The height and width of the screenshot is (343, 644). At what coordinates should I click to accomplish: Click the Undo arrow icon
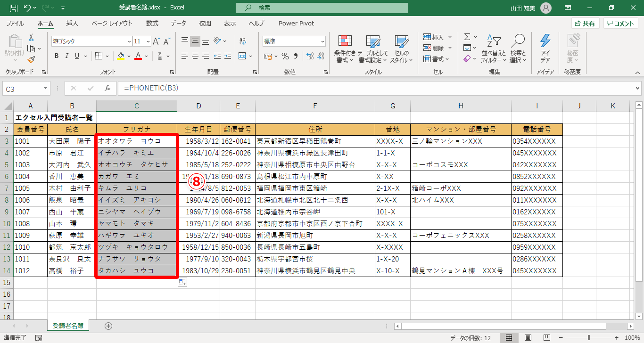click(x=27, y=8)
